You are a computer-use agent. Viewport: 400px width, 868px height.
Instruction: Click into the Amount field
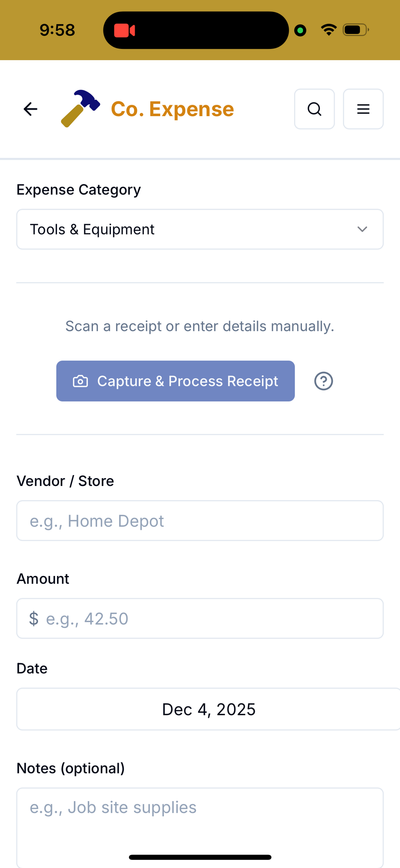click(x=211, y=619)
